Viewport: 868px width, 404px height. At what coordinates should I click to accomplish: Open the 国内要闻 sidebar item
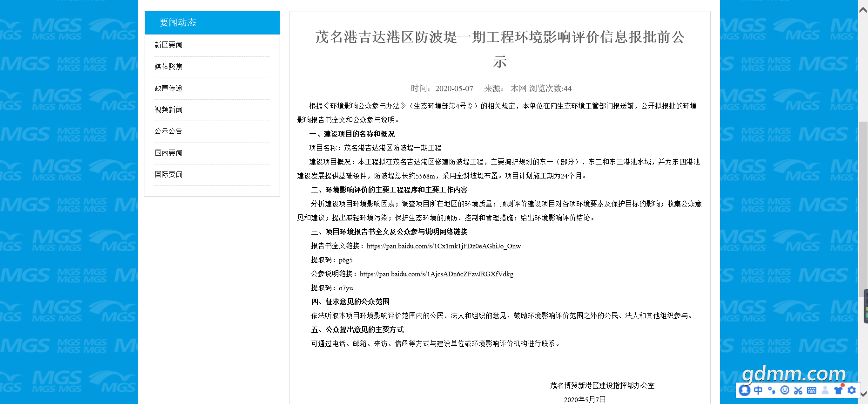tap(168, 153)
